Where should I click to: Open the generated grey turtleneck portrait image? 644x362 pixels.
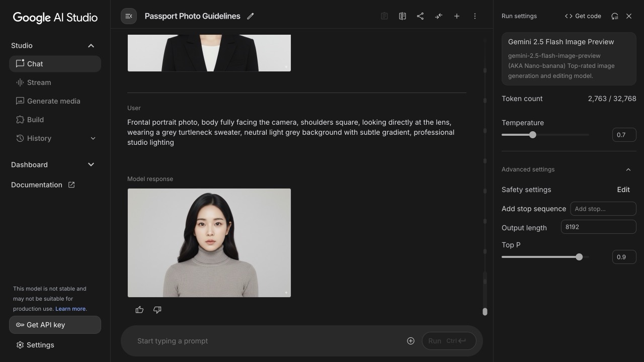point(209,243)
